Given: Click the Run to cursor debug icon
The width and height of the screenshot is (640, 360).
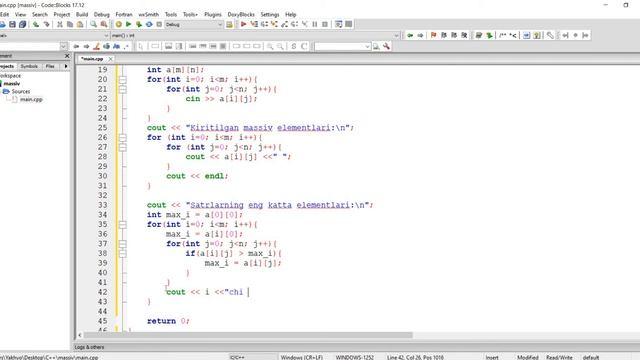Looking at the screenshot, I should [x=254, y=24].
